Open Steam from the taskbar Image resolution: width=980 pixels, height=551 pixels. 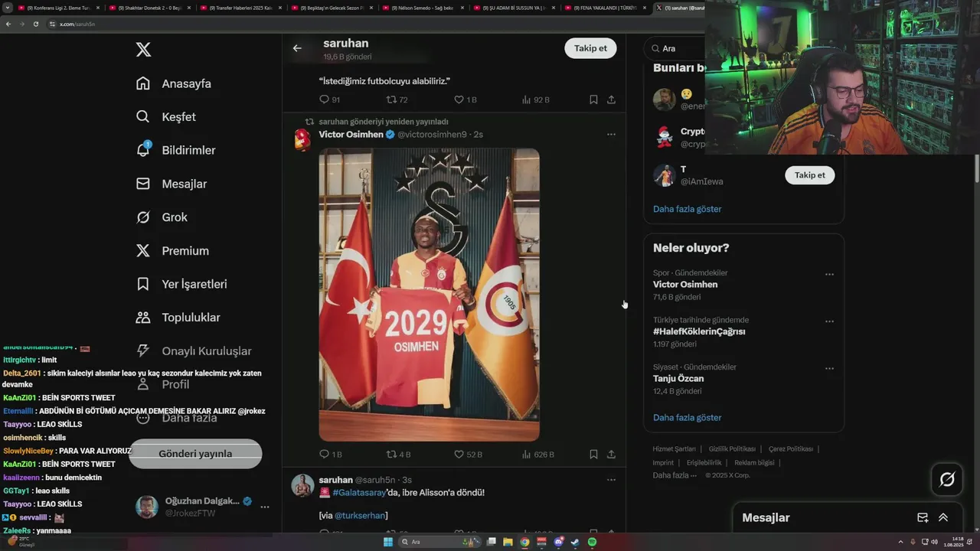tap(575, 542)
